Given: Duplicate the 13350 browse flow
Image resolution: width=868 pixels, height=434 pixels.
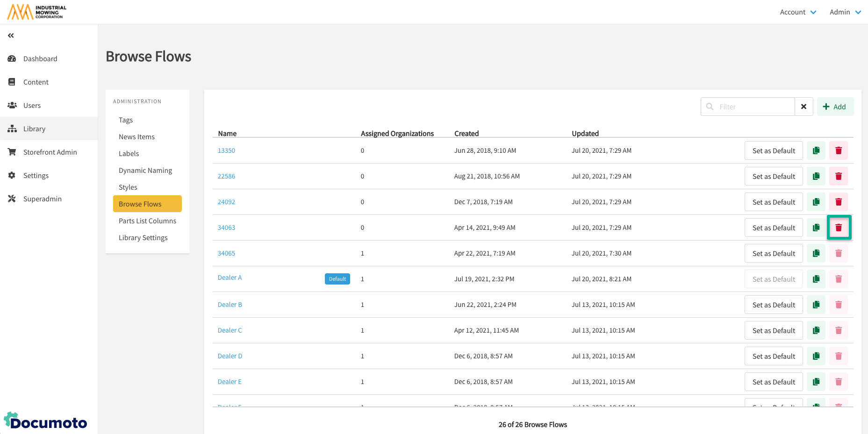Looking at the screenshot, I should (x=816, y=150).
